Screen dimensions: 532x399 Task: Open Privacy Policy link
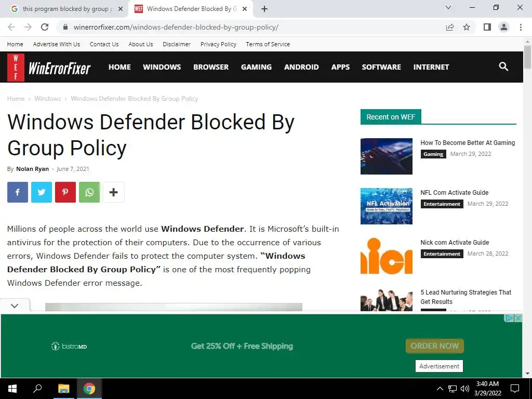[218, 44]
